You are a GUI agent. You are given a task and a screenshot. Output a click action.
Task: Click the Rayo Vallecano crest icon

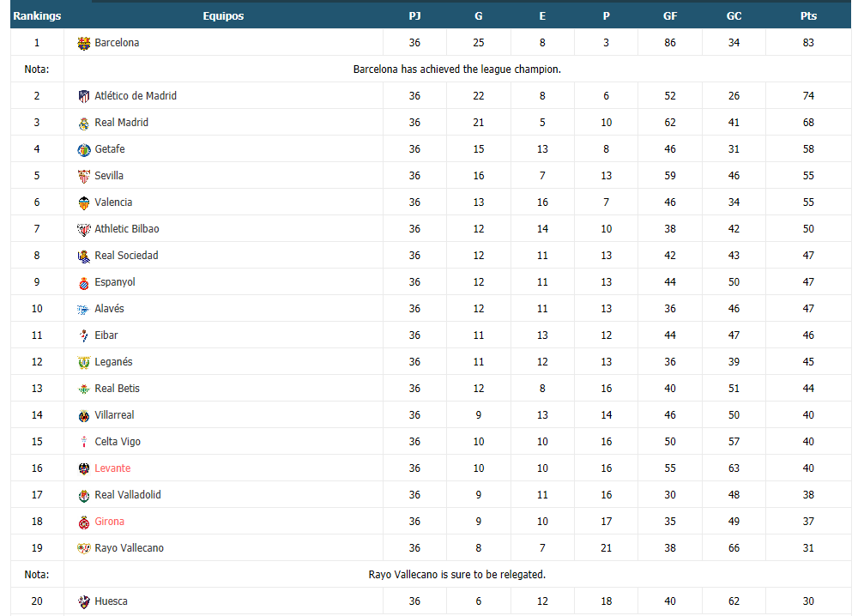(x=84, y=549)
